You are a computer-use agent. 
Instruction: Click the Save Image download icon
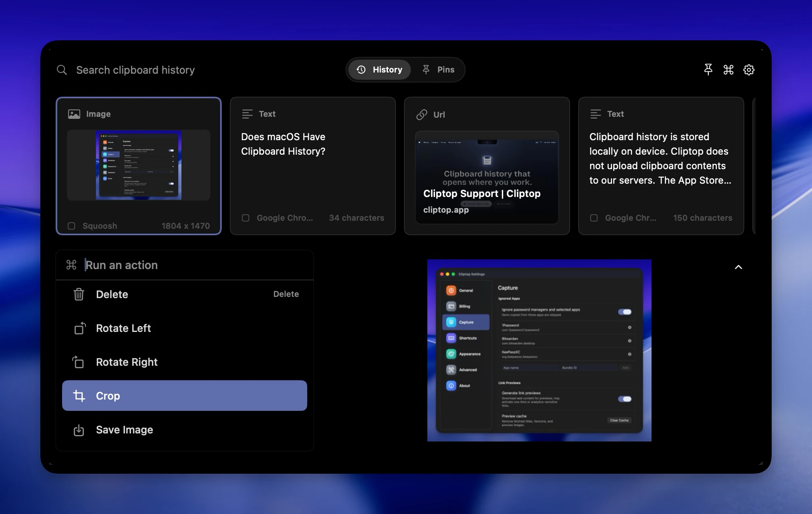click(79, 430)
